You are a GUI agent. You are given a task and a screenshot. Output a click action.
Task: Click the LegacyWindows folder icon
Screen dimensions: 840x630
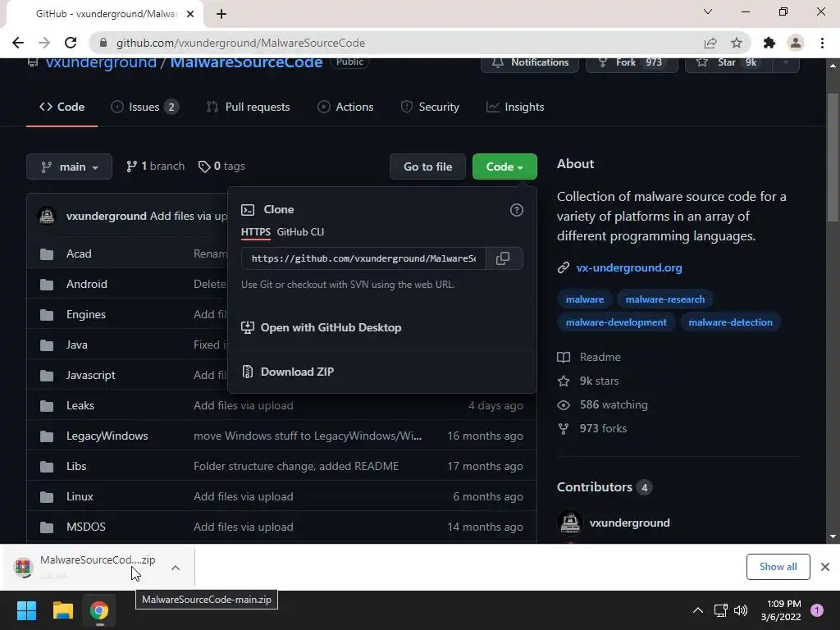47,436
